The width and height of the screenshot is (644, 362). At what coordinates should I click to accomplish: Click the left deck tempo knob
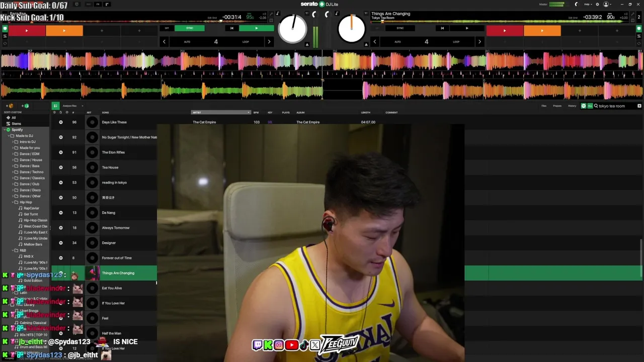click(292, 29)
